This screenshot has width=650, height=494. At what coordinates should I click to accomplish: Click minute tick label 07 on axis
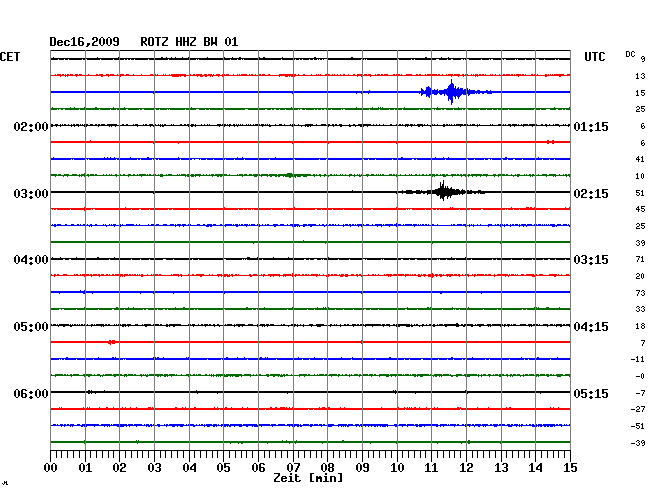[x=293, y=468]
